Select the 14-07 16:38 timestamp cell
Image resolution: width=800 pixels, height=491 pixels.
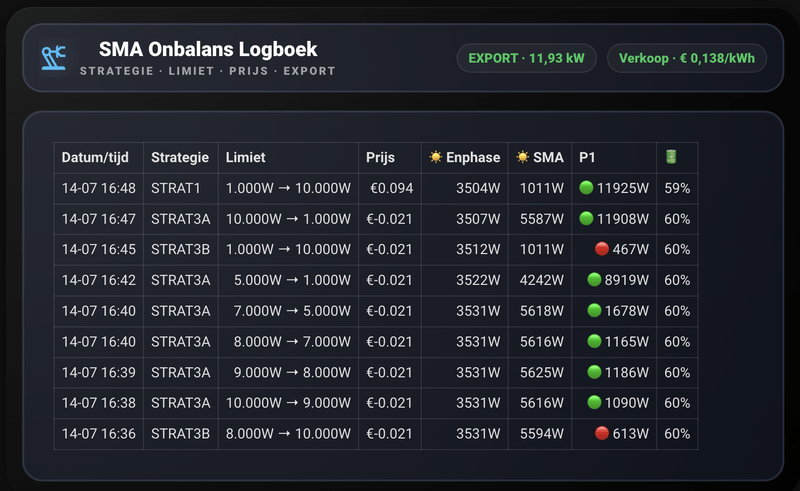pos(98,403)
